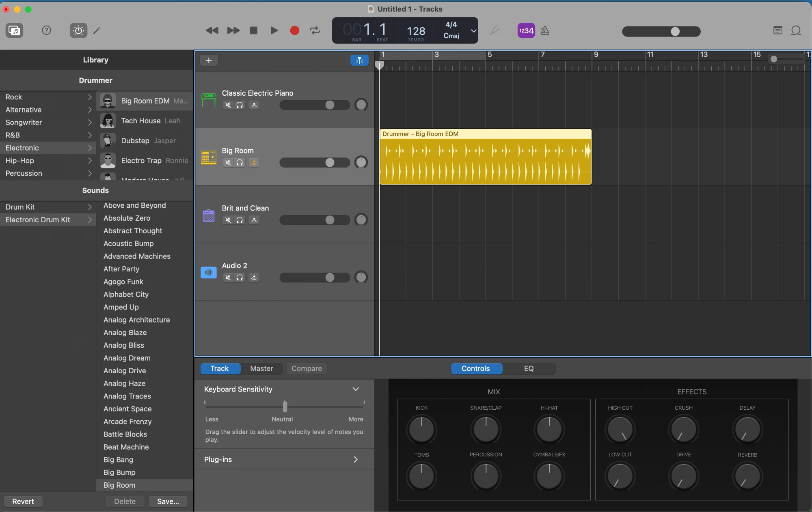The width and height of the screenshot is (812, 512).
Task: Select the Controls tab
Action: pyautogui.click(x=476, y=369)
